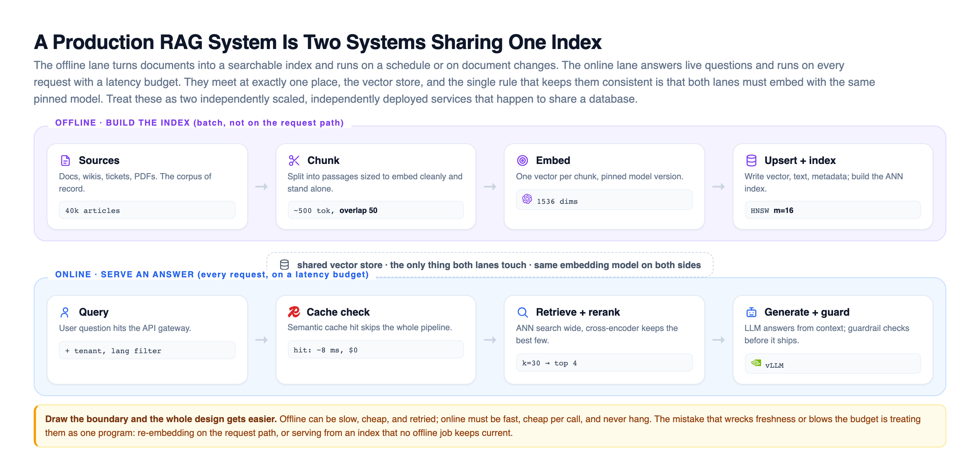
Task: Click 'Split into passages sized' description
Action: click(375, 183)
